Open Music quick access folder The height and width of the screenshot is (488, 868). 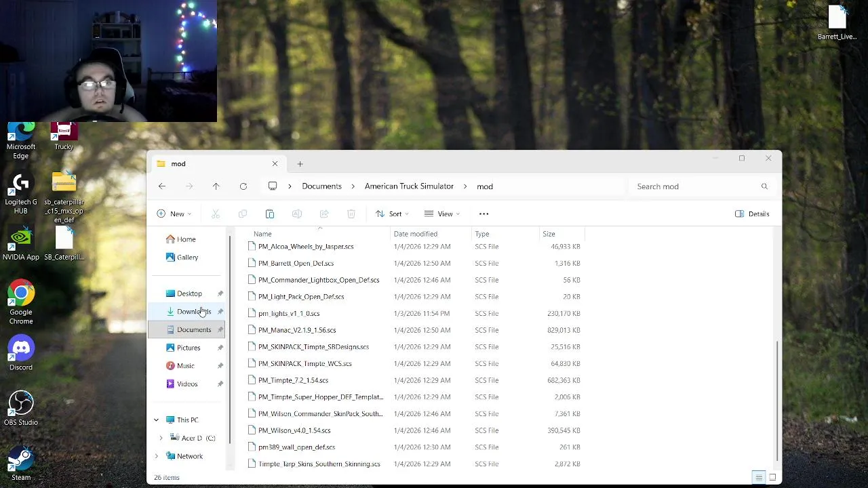click(x=186, y=366)
